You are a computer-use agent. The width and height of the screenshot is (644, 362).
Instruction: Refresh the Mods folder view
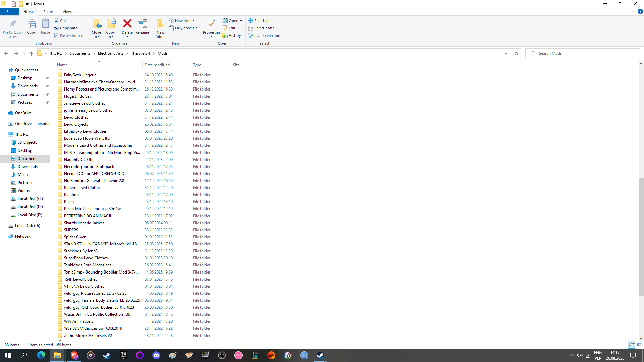tap(516, 53)
